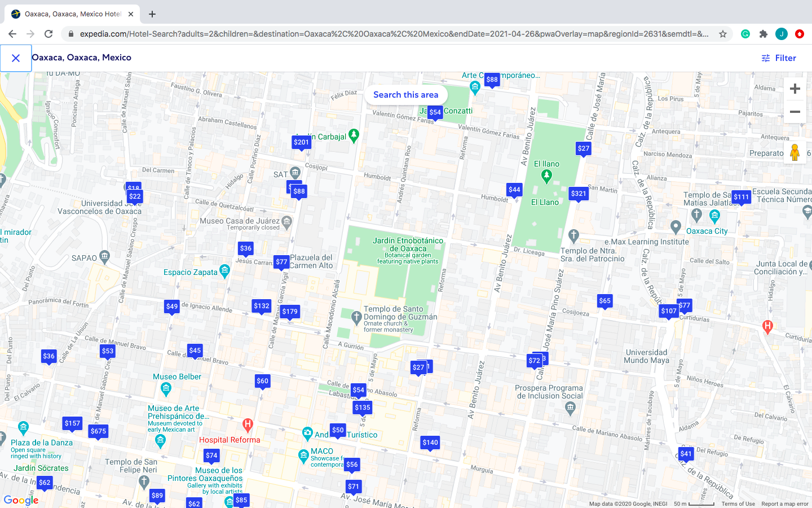
Task: Select the $157 hotel price marker
Action: click(72, 423)
